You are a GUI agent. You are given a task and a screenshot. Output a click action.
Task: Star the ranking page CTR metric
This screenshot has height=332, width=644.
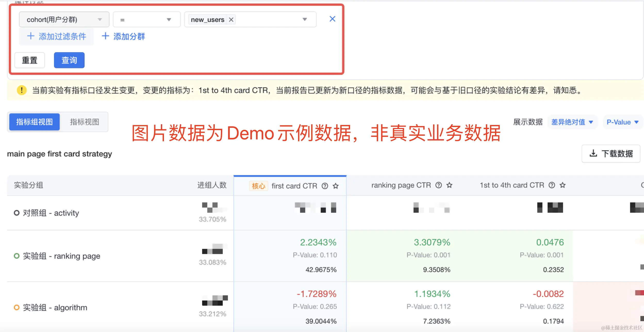click(x=449, y=185)
